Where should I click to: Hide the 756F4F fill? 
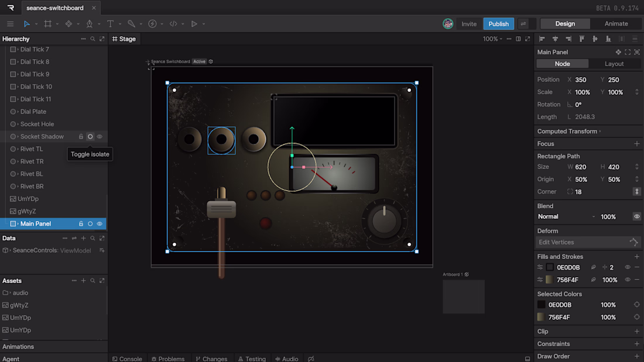[628, 280]
